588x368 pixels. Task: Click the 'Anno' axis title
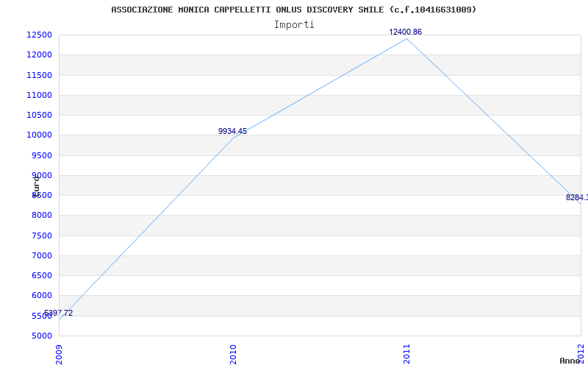[x=569, y=361]
